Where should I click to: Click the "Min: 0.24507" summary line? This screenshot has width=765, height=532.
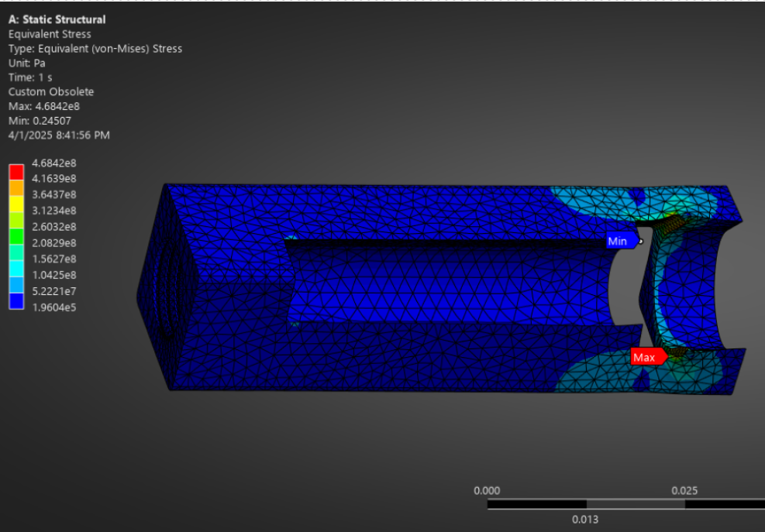pyautogui.click(x=40, y=121)
